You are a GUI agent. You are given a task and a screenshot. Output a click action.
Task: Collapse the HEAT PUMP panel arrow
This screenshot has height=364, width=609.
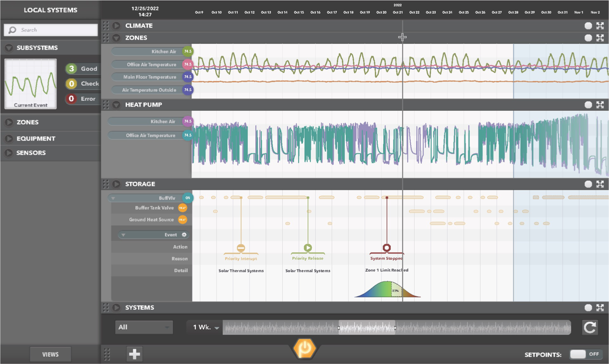tap(117, 105)
